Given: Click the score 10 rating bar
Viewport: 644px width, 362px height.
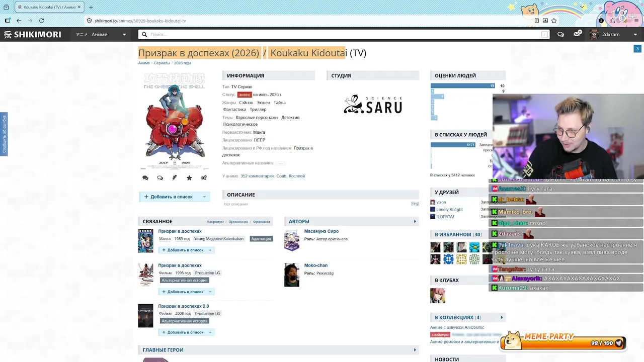Looking at the screenshot, I should (463, 86).
